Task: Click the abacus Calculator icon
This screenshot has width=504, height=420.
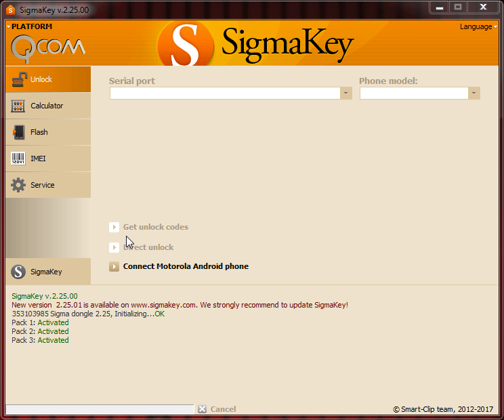Action: (18, 106)
